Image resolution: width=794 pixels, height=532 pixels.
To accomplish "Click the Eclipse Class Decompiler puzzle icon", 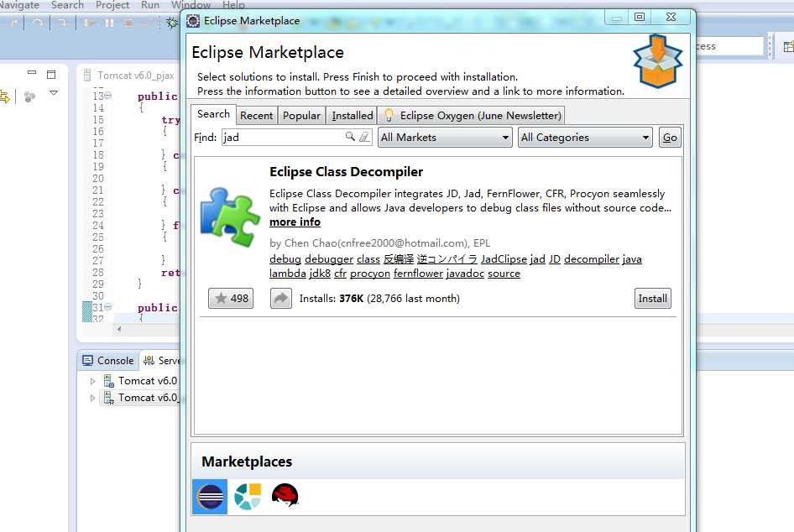I will click(230, 216).
